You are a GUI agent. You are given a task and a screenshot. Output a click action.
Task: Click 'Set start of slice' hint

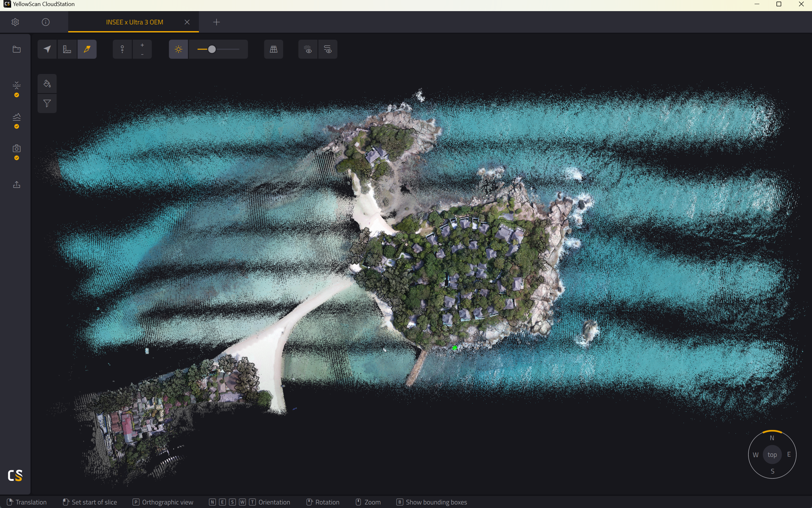click(94, 502)
